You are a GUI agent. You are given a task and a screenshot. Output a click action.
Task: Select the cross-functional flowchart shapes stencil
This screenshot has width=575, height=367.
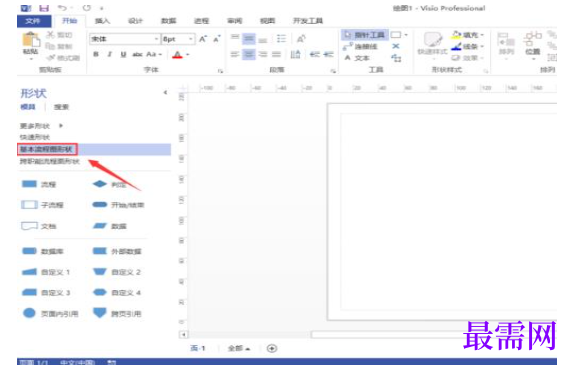(x=50, y=161)
